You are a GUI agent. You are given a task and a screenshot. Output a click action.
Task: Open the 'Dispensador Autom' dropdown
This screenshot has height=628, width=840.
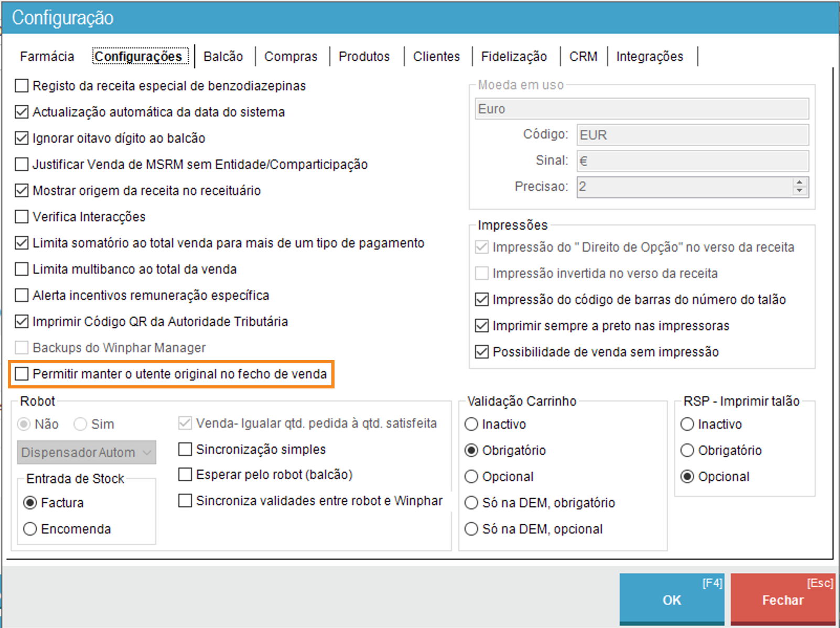pos(87,452)
